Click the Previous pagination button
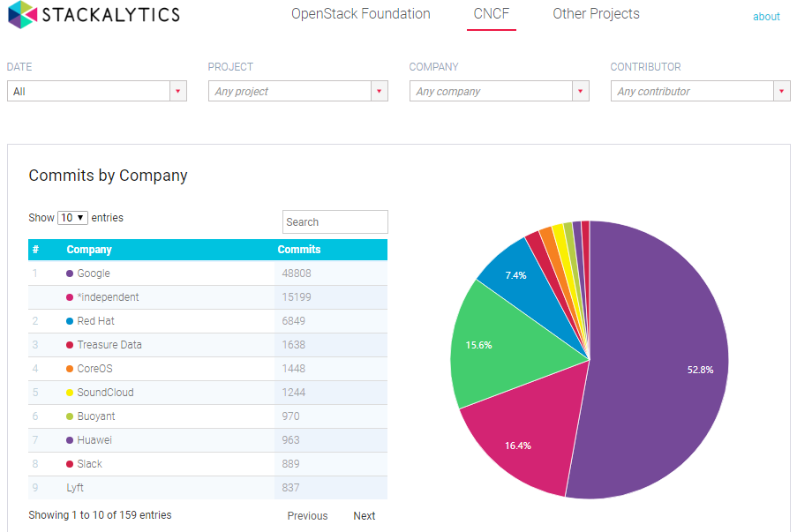The width and height of the screenshot is (797, 532). tap(307, 516)
